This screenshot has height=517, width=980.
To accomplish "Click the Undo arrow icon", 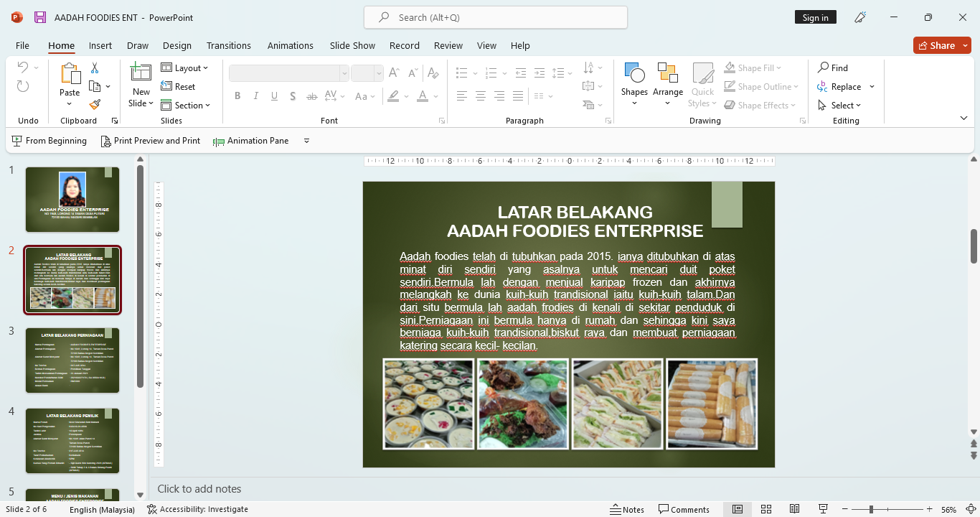I will (23, 67).
